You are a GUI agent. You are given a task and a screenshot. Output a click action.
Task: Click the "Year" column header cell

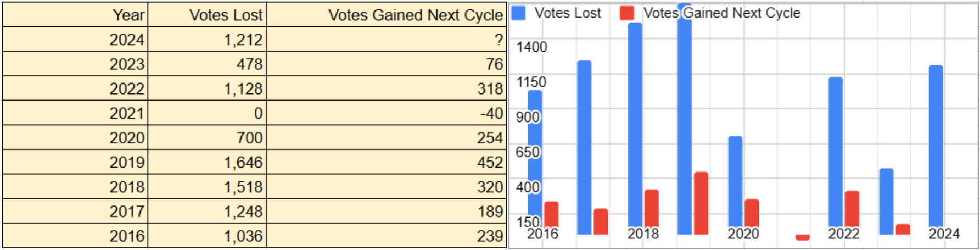pyautogui.click(x=75, y=15)
